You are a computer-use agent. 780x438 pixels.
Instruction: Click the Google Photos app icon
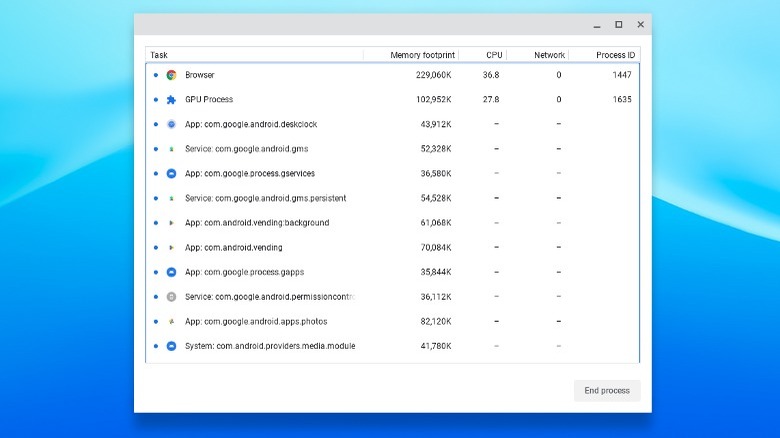point(171,321)
